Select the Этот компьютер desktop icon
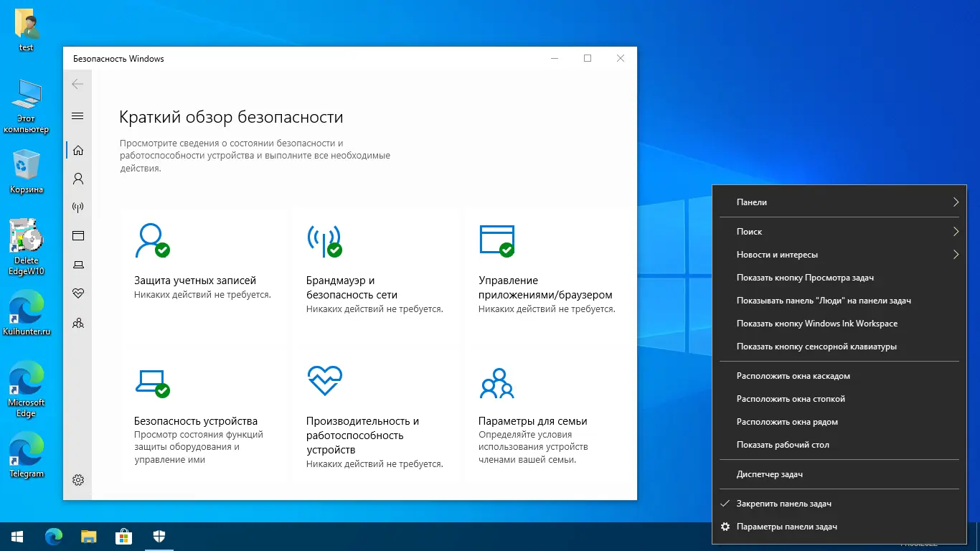The height and width of the screenshot is (551, 980). pyautogui.click(x=27, y=106)
